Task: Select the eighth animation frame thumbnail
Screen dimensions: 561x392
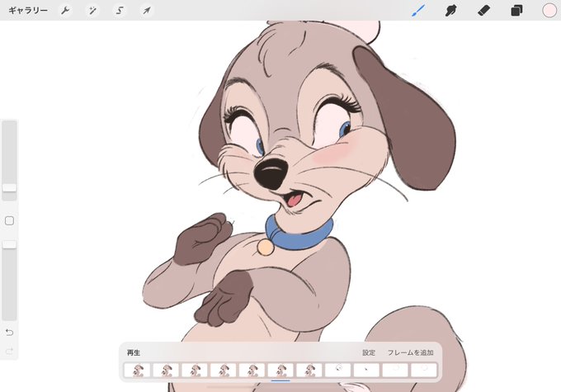Action: (337, 371)
